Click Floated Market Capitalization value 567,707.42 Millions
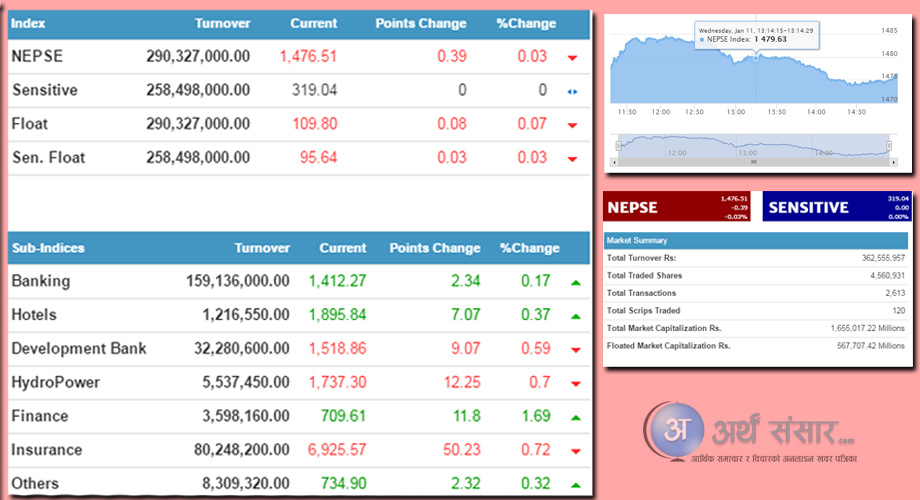920x500 pixels. [x=871, y=346]
